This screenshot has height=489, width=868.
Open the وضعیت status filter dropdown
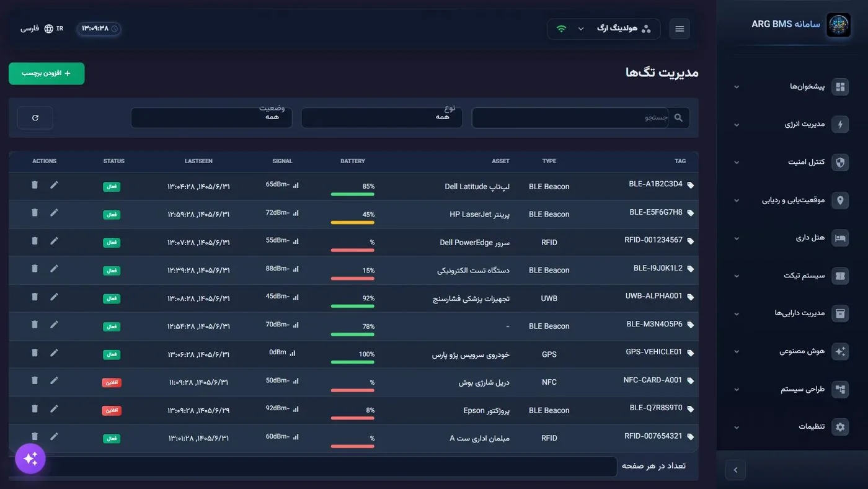click(211, 118)
